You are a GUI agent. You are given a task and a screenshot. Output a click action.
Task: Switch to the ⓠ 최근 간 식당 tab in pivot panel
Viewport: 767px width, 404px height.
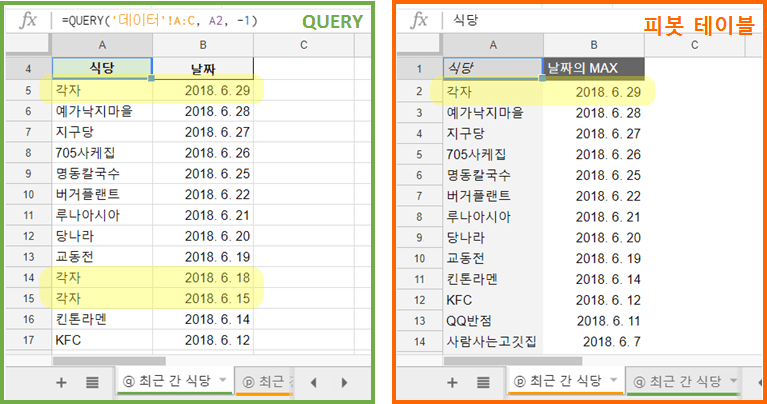680,381
